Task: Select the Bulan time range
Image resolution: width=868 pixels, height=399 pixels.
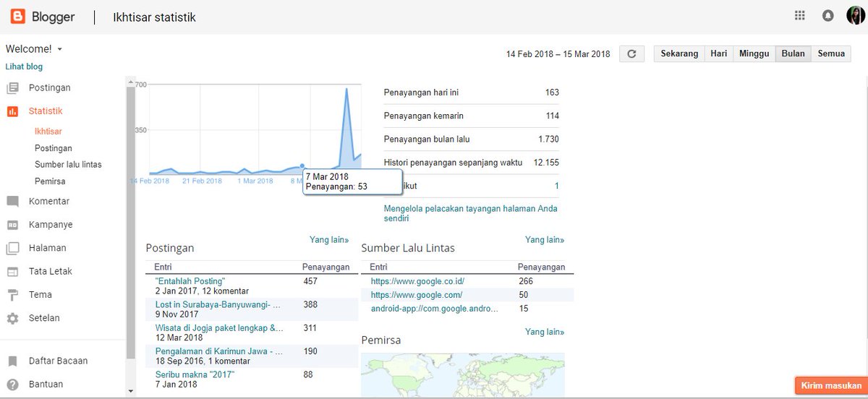Action: click(x=793, y=53)
